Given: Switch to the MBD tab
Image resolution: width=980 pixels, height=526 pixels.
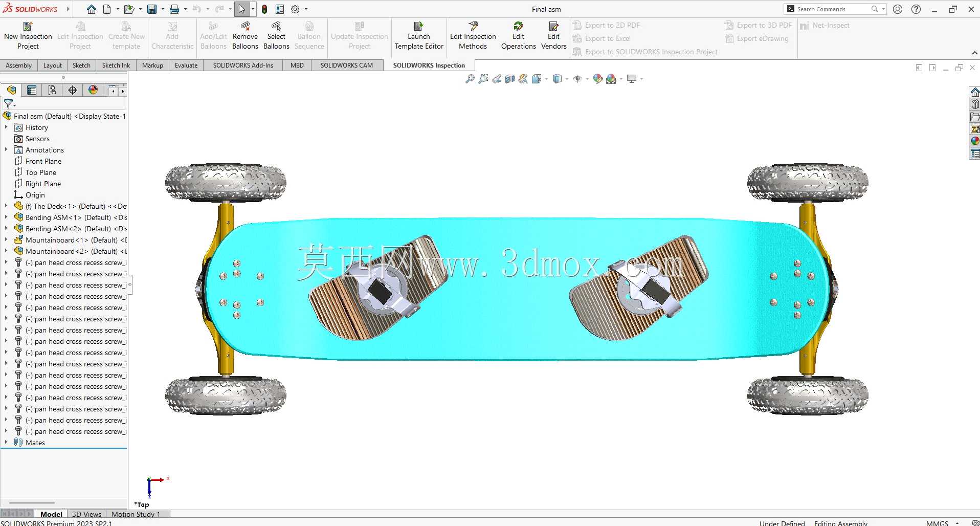Looking at the screenshot, I should pos(297,65).
